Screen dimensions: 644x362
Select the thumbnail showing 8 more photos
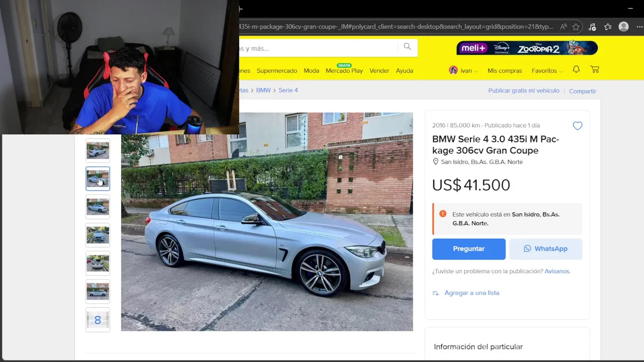tap(98, 320)
